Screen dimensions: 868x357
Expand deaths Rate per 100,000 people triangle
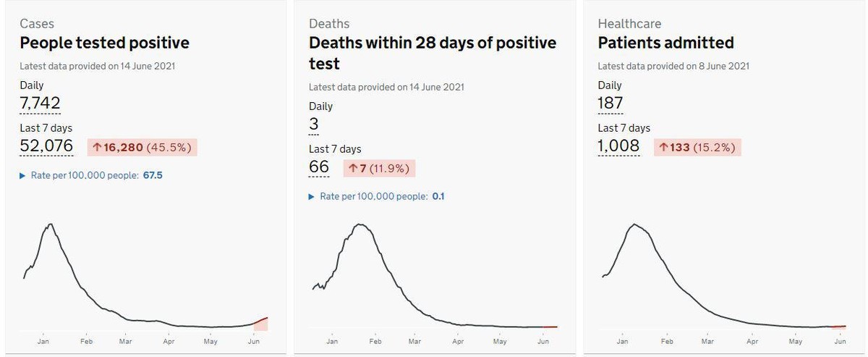click(x=312, y=196)
